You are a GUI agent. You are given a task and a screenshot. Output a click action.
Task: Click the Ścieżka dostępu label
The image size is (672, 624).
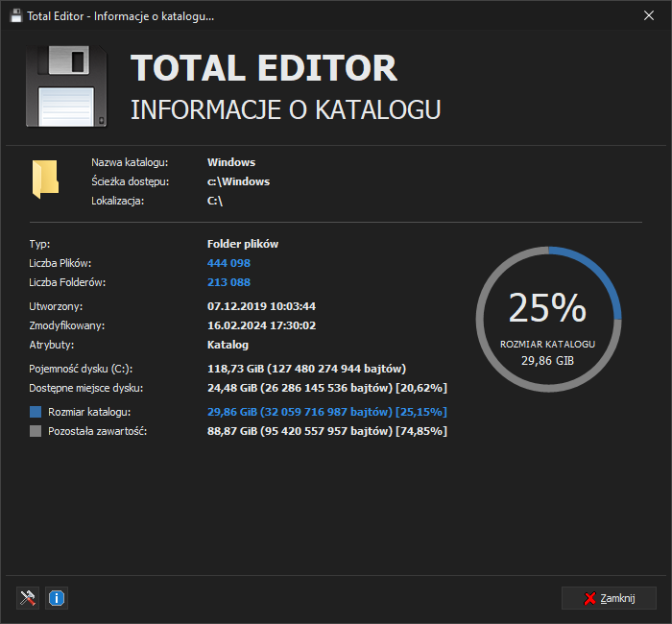point(130,181)
